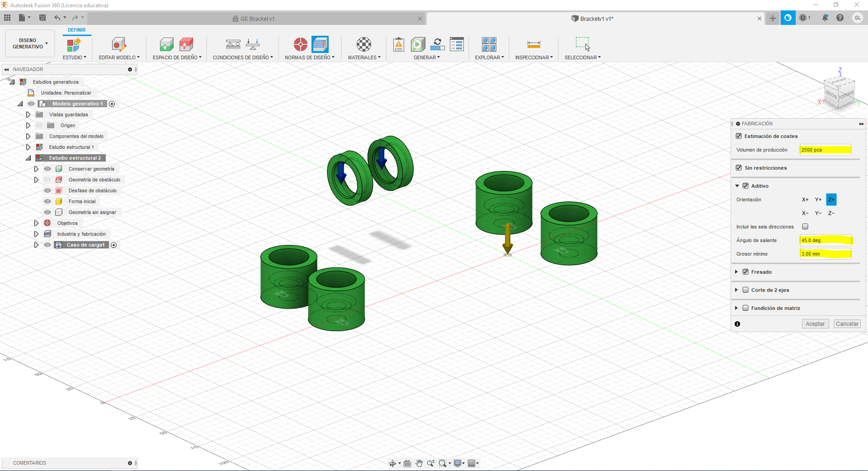
Task: Click the Cancelar button
Action: 847,324
